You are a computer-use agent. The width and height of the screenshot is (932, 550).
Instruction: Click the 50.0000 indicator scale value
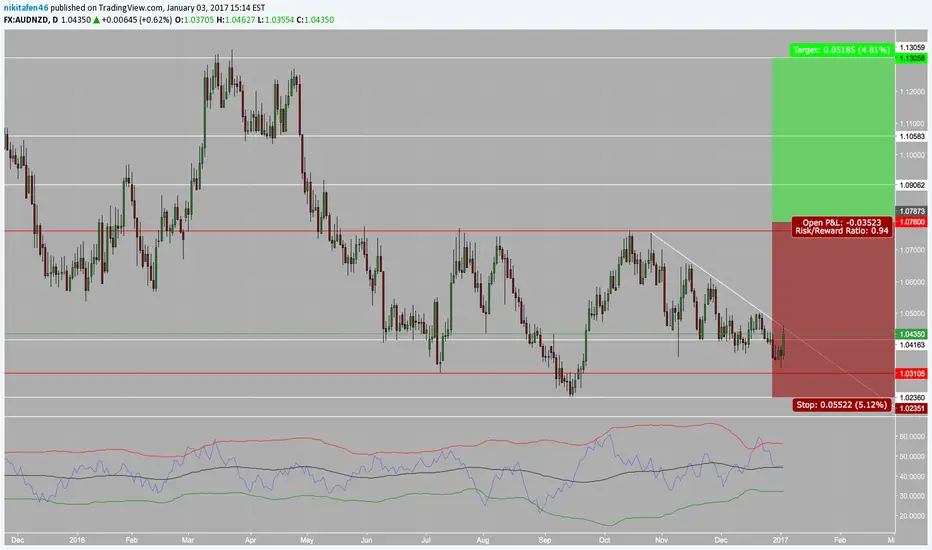point(912,457)
